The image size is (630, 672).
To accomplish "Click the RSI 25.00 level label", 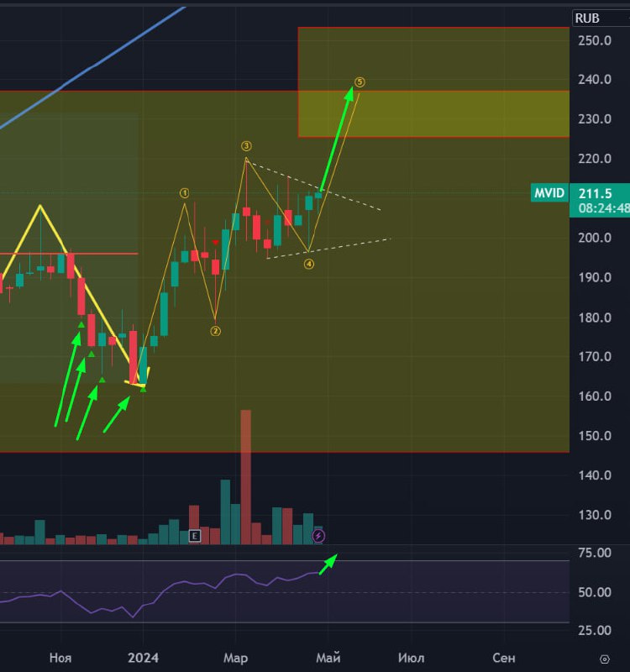I will (595, 630).
